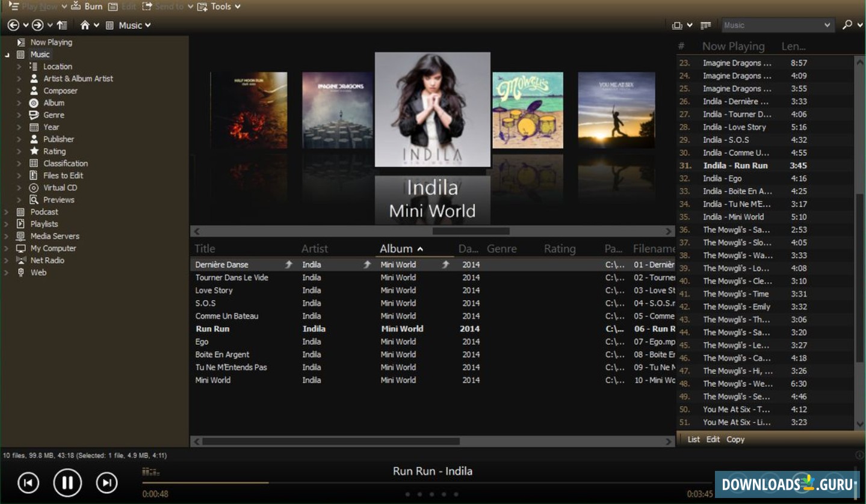Image resolution: width=866 pixels, height=504 pixels.
Task: Click the magnifier search icon
Action: click(x=847, y=25)
